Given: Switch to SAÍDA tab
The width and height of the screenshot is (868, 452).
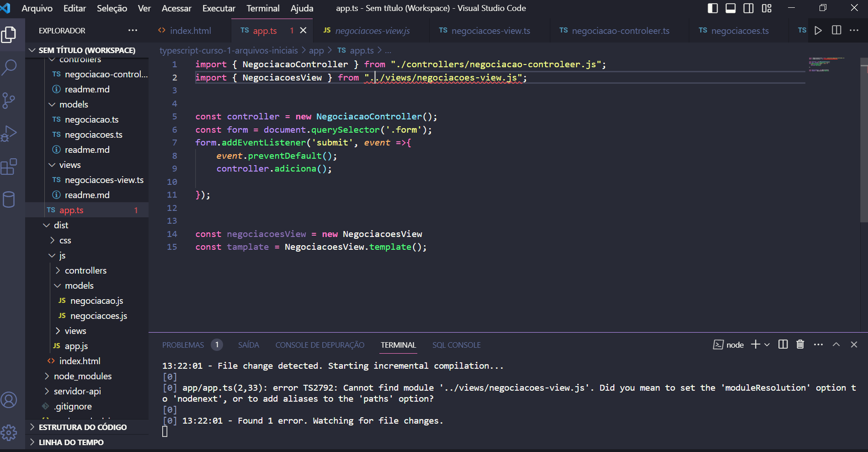Looking at the screenshot, I should 249,345.
